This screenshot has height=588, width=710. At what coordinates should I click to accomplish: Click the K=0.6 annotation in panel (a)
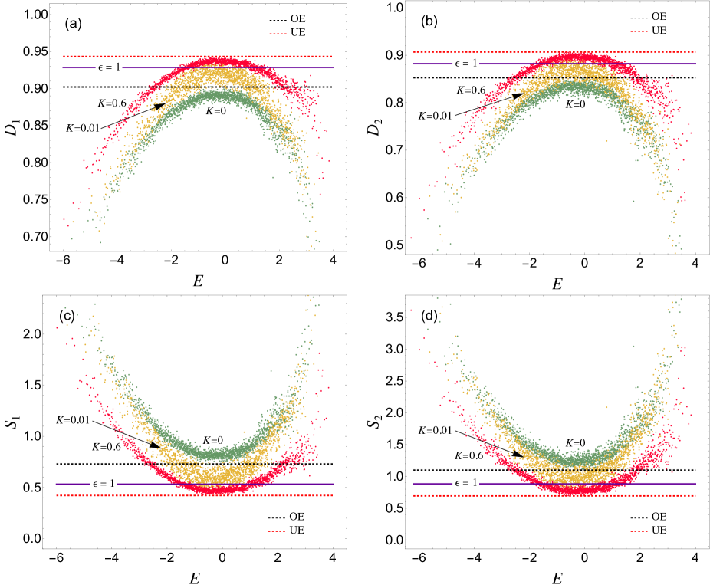coord(112,103)
